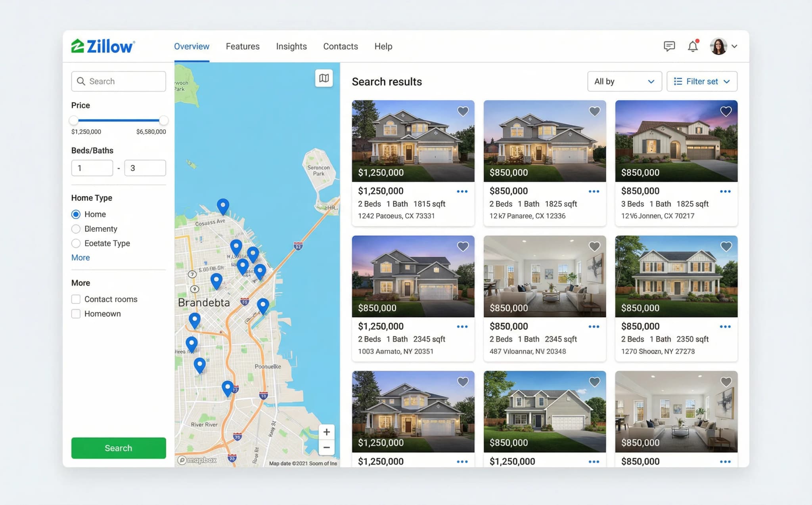
Task: Check the Contact rooms checkbox
Action: tap(76, 299)
